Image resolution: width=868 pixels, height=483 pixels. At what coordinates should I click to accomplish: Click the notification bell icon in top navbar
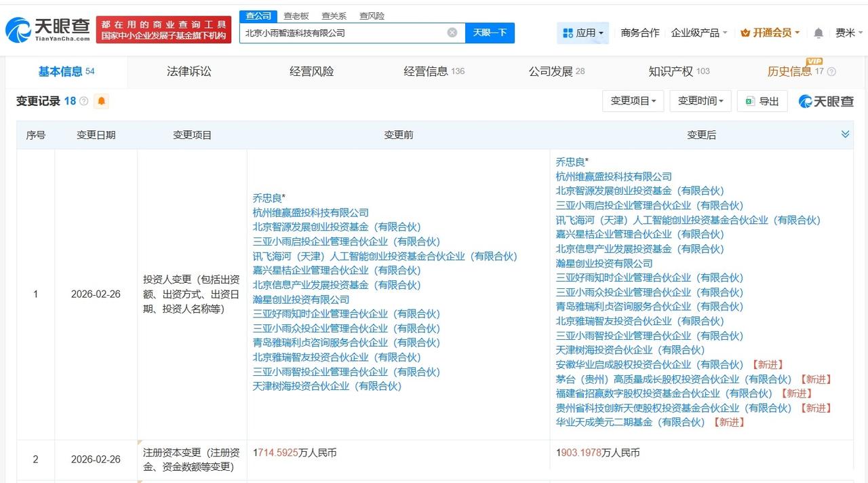click(x=817, y=32)
